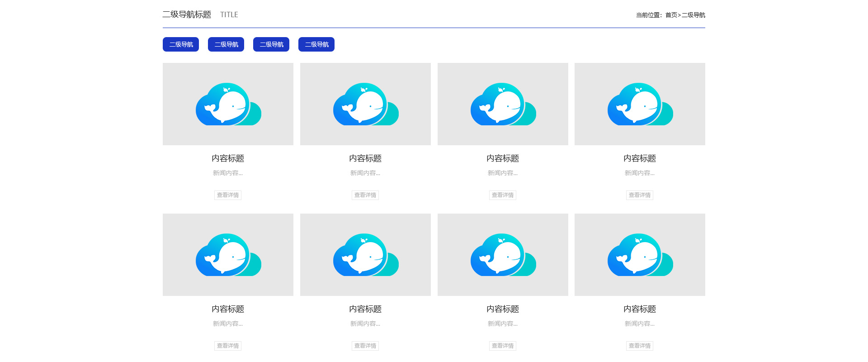Click 查看详情 on the third bottom-row card
This screenshot has width=868, height=362.
(x=503, y=346)
